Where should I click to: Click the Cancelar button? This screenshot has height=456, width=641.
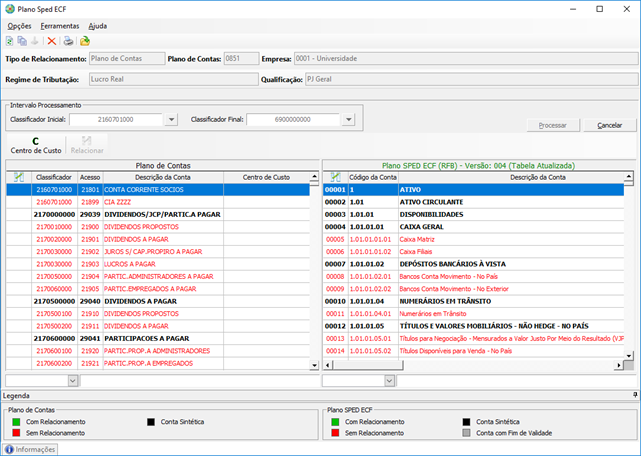click(x=610, y=126)
